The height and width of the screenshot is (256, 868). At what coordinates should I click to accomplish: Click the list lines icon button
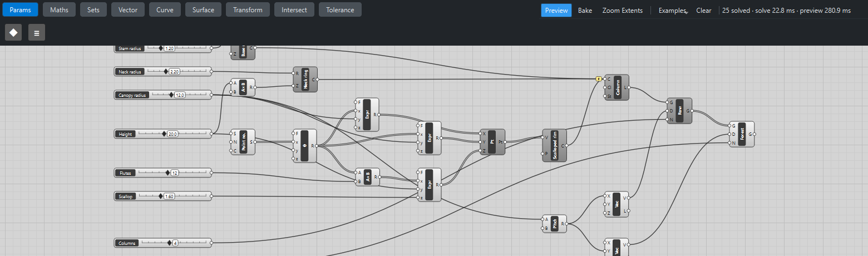(x=37, y=32)
